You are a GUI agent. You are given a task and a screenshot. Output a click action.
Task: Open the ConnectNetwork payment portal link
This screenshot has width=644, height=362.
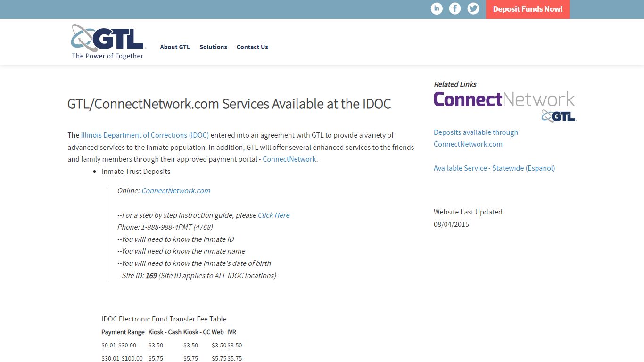click(x=289, y=159)
